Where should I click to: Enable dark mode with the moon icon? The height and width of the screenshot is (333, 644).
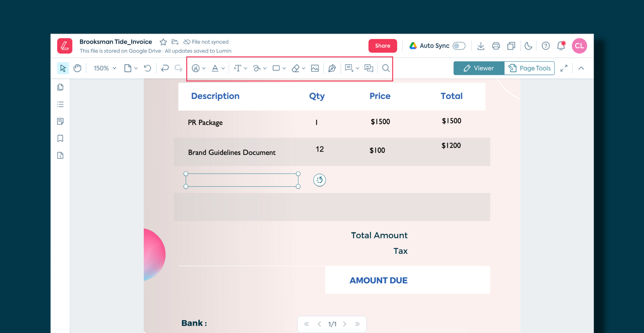pos(528,46)
